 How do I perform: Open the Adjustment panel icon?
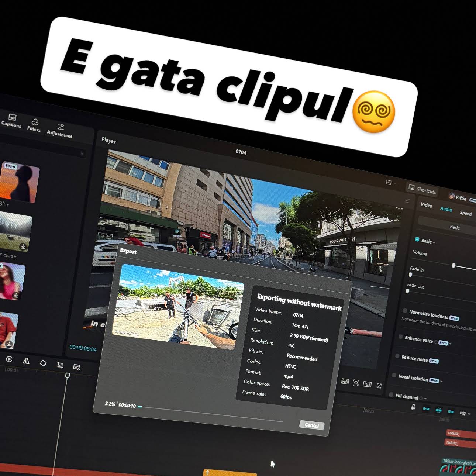click(61, 127)
